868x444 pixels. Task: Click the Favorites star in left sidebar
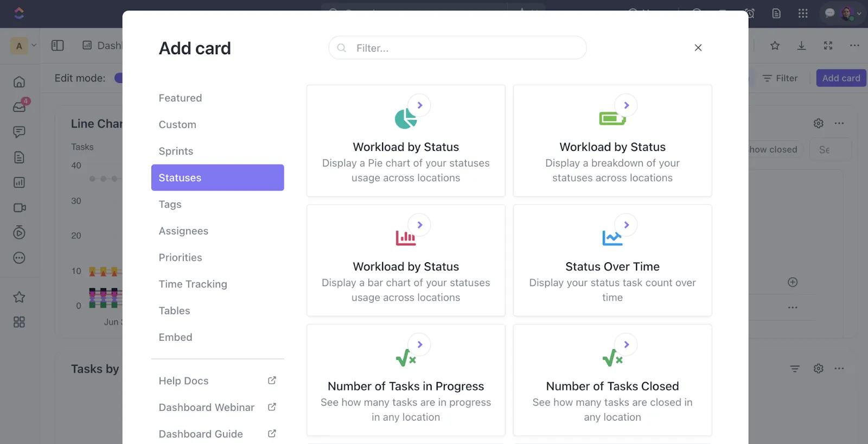[19, 297]
